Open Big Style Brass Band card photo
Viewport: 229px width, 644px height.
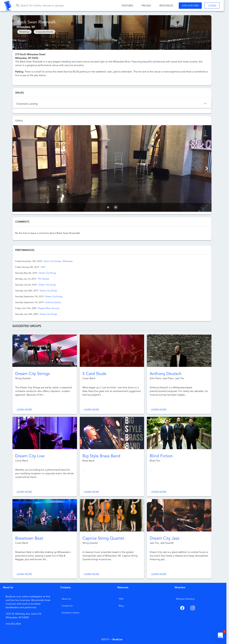coord(112,433)
